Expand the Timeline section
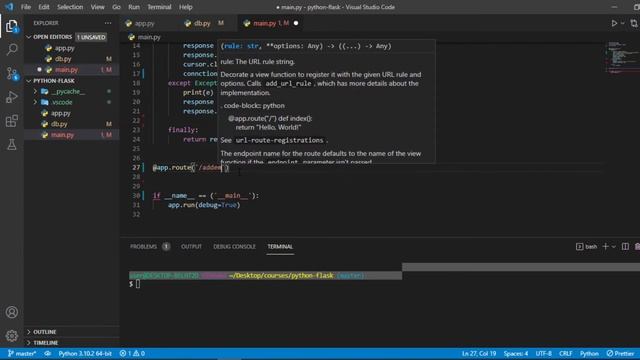 pos(45,342)
